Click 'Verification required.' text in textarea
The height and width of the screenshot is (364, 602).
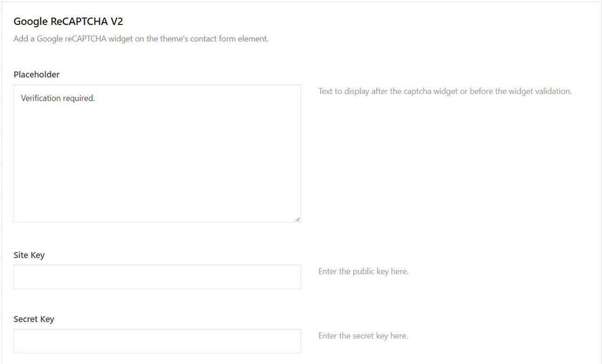point(58,98)
